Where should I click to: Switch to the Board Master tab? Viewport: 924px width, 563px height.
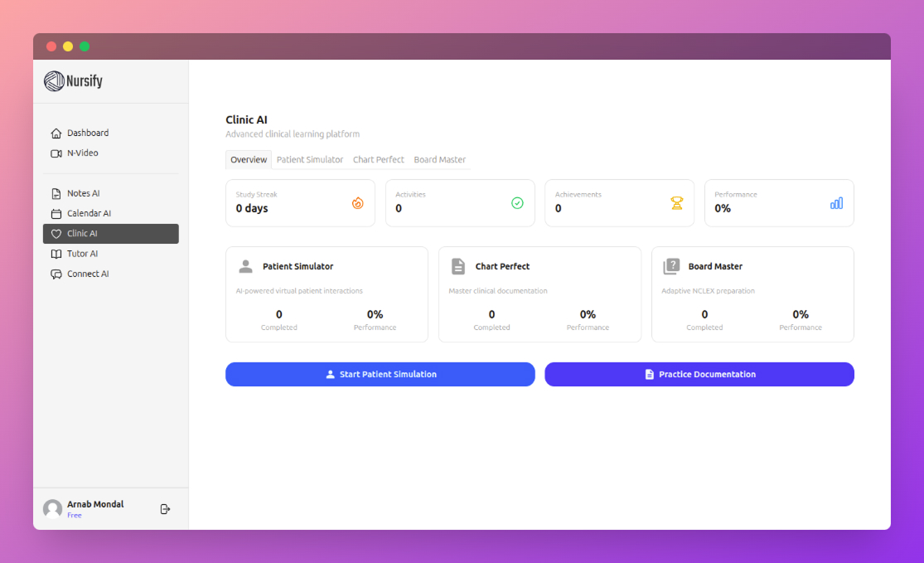[439, 160]
